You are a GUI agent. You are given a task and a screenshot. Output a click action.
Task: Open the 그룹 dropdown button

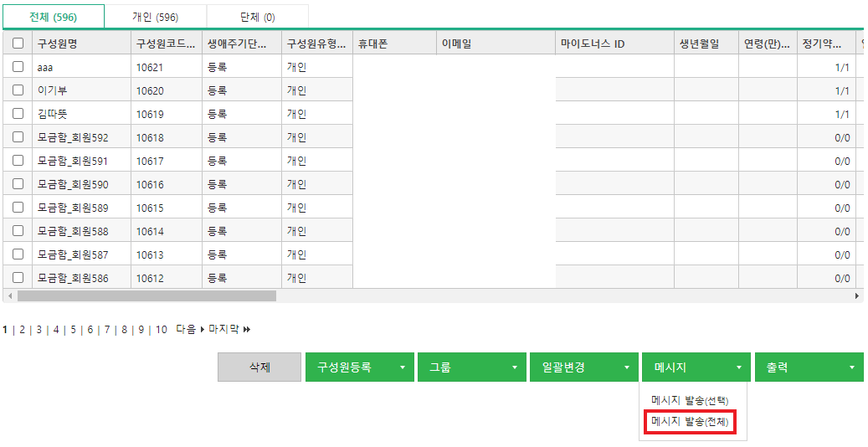472,367
